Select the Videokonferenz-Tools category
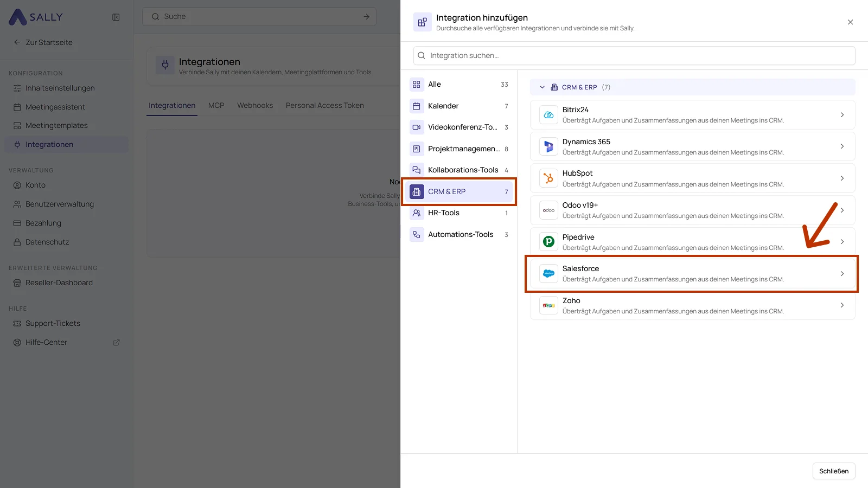 pos(459,127)
